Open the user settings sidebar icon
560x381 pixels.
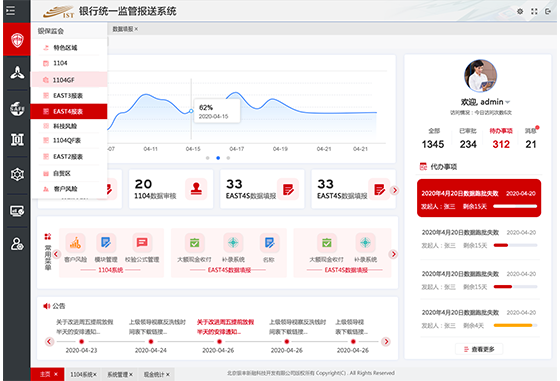pos(17,244)
